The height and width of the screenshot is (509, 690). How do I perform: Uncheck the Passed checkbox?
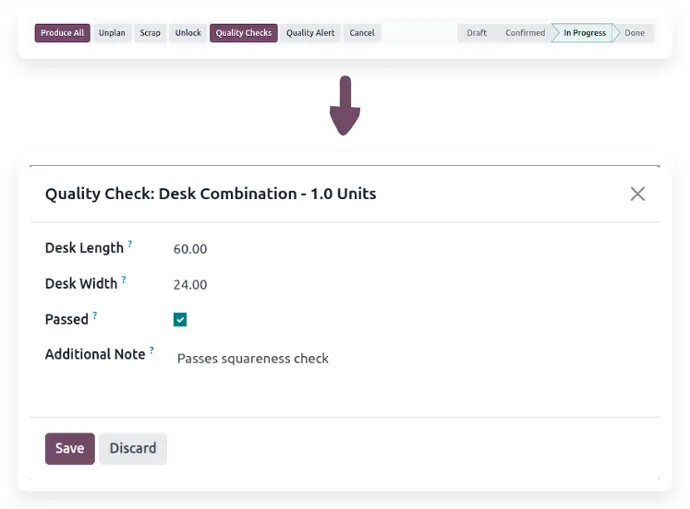coord(180,320)
